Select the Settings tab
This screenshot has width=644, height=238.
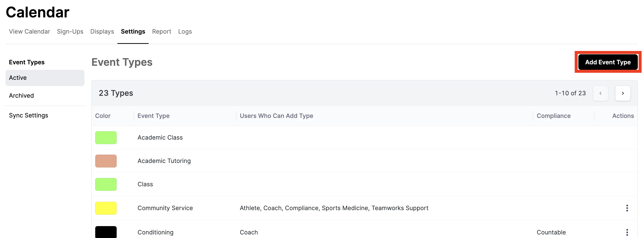(x=133, y=31)
